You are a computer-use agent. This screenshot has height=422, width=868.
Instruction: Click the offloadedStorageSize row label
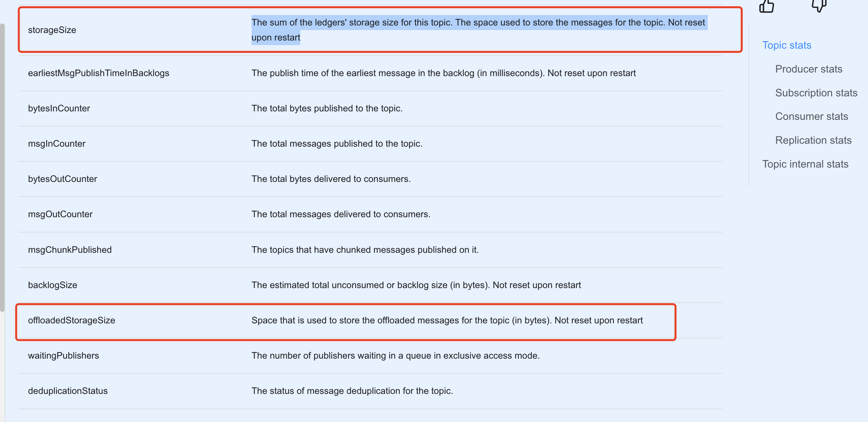71,320
